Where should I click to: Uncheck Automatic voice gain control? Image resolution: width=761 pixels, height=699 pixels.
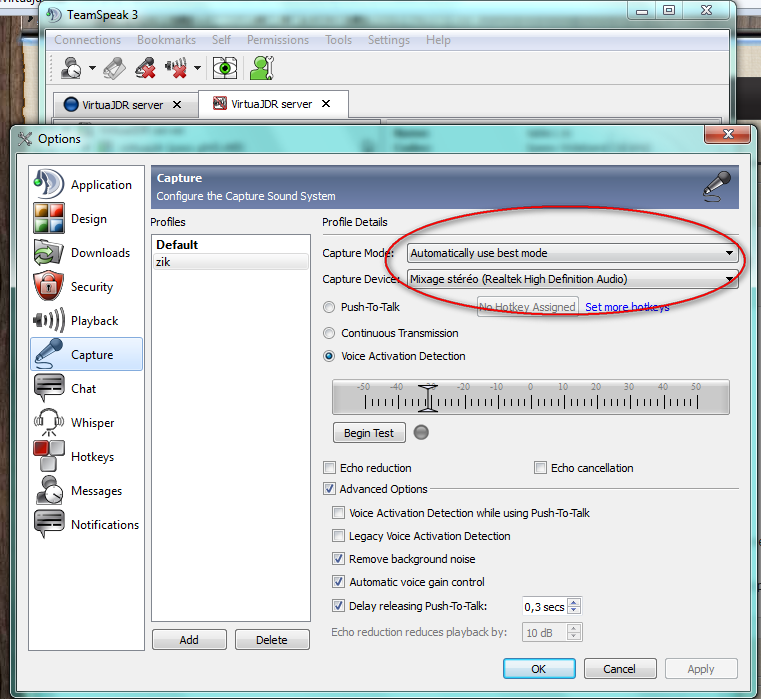coord(338,582)
